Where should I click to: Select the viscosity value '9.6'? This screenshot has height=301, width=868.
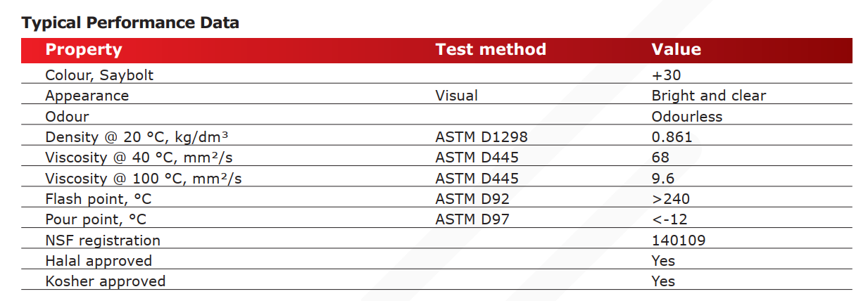[x=663, y=179]
